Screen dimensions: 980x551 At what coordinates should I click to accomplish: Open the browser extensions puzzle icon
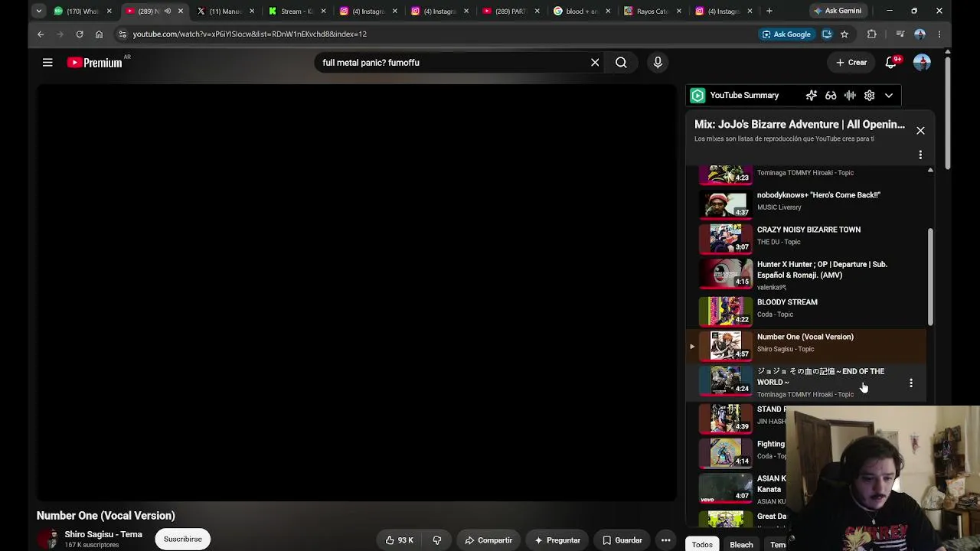click(871, 34)
